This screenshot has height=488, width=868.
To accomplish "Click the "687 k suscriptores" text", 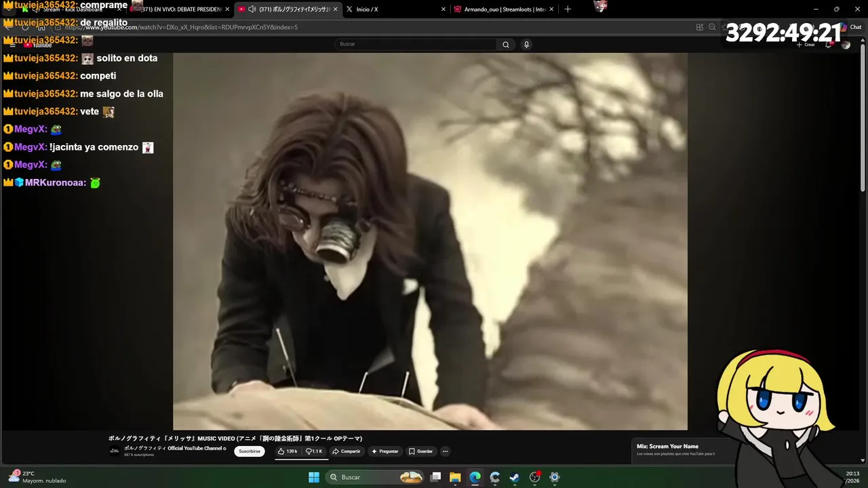I will 139,455.
